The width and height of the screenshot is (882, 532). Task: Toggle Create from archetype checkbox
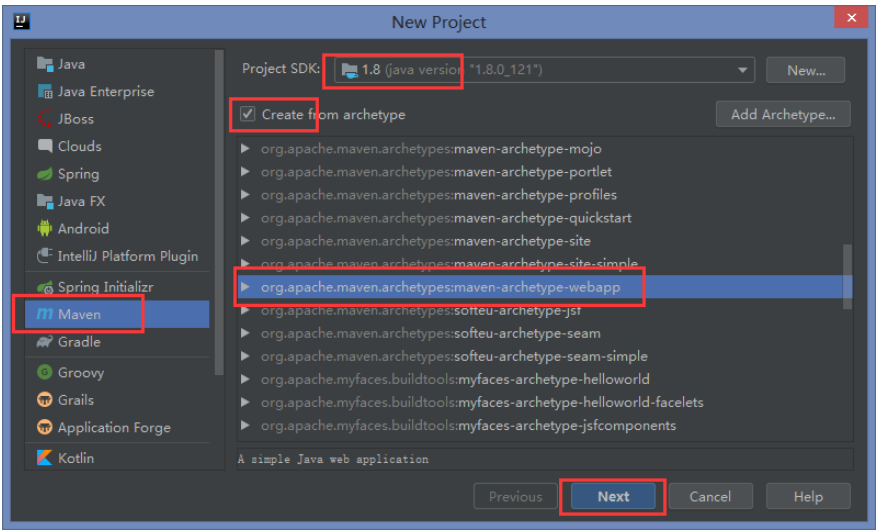point(248,114)
